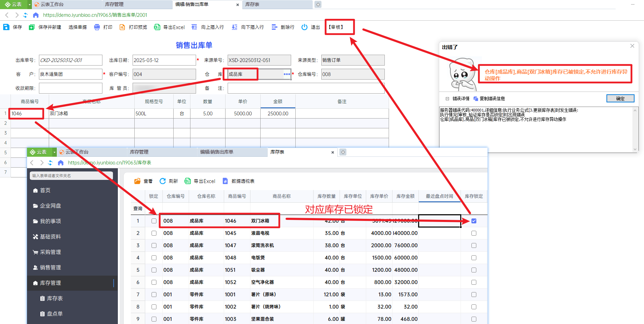Expand 采购管理 in the sidebar
The image size is (644, 324).
click(72, 252)
